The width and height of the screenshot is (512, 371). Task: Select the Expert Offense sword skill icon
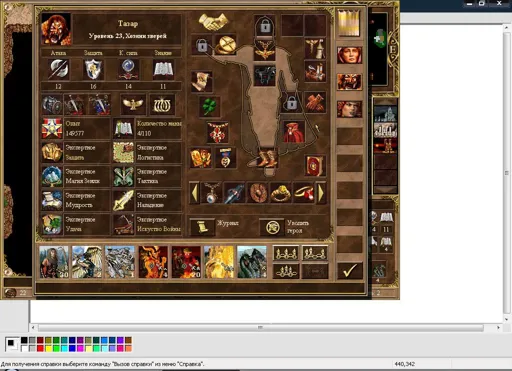pyautogui.click(x=123, y=200)
